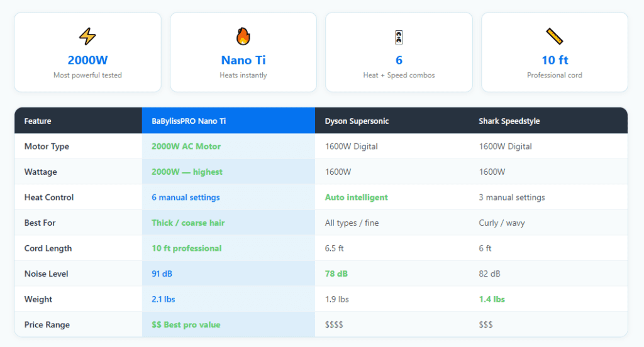Click the Weight row label
644x347 pixels.
coord(38,299)
